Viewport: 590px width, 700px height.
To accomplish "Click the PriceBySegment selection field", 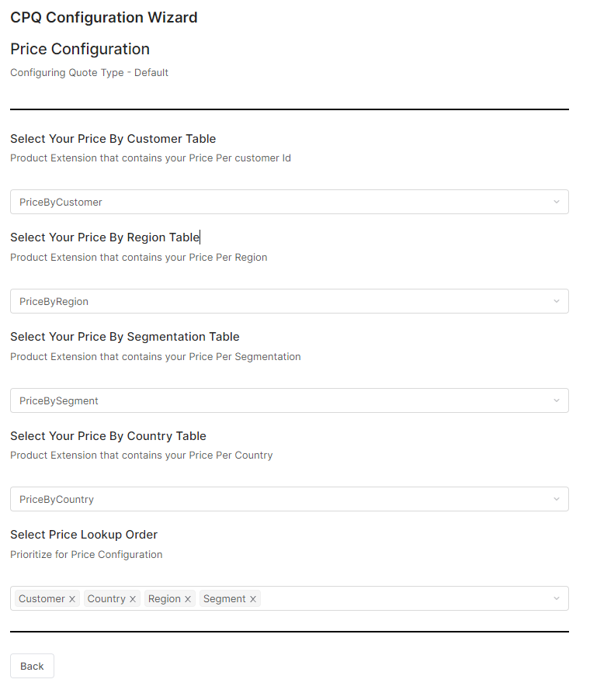I will tap(279, 400).
